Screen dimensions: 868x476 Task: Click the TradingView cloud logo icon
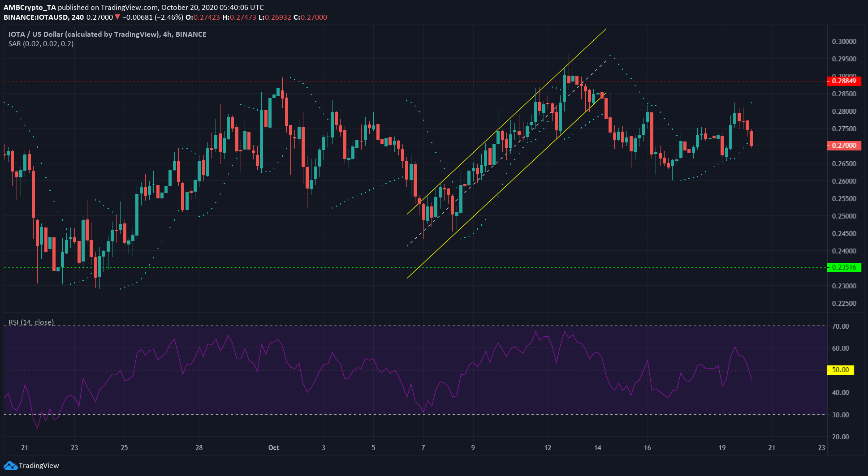click(10, 466)
